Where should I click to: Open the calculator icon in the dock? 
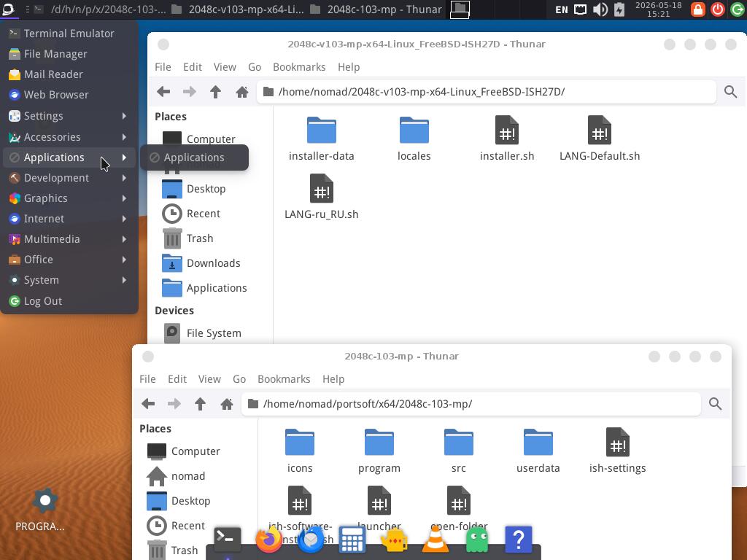click(x=352, y=540)
